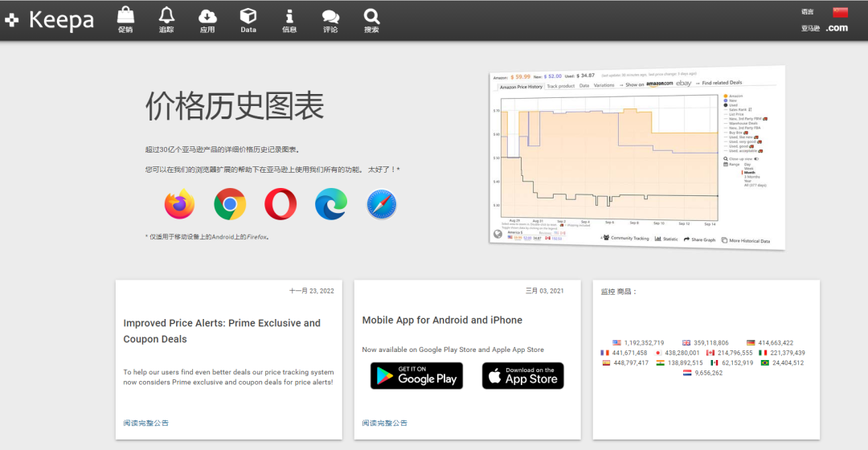Click the Safari browser icon
This screenshot has height=450, width=868.
click(x=382, y=204)
